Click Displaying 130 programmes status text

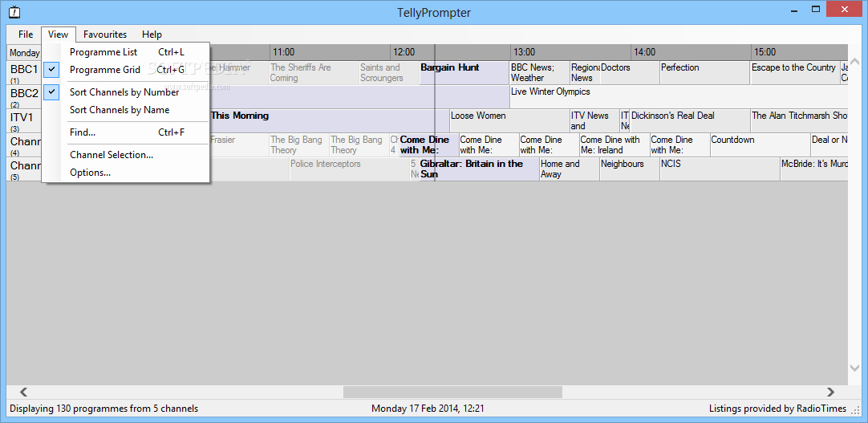pos(104,409)
